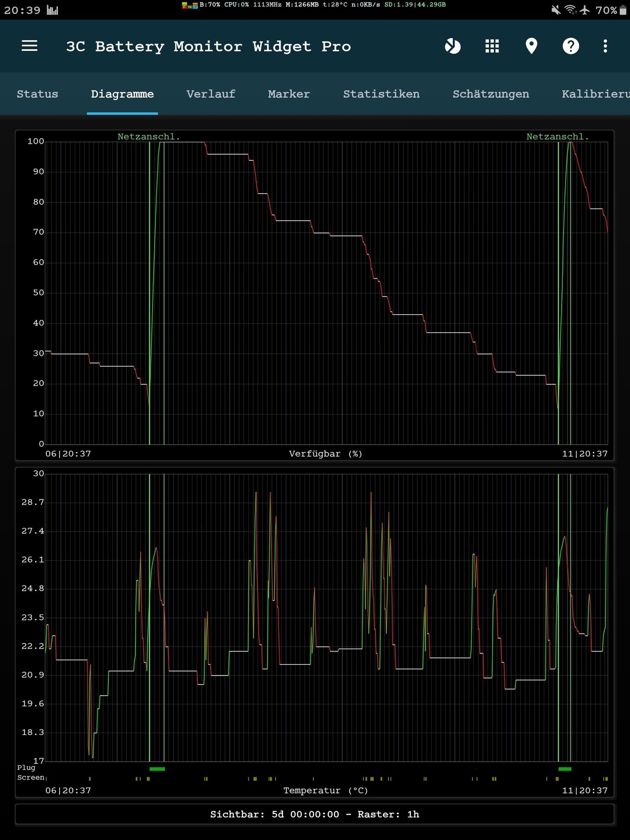Go to the Marker tab

[289, 94]
